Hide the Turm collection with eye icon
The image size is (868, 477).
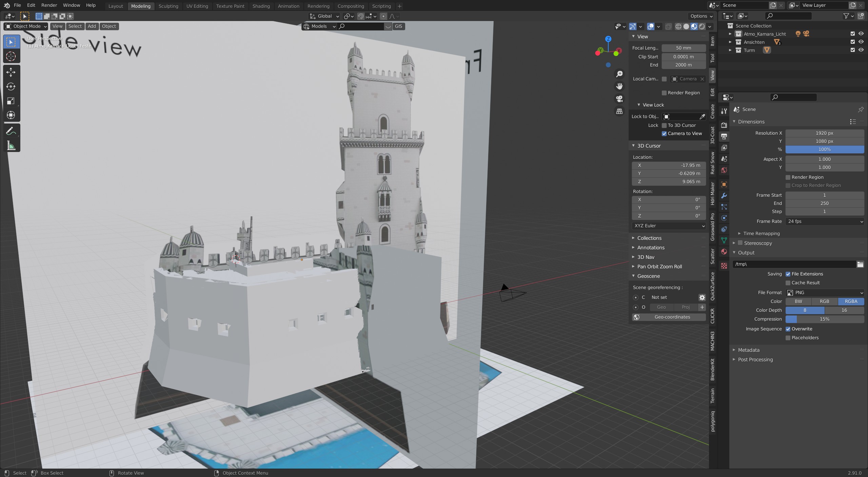pos(861,50)
